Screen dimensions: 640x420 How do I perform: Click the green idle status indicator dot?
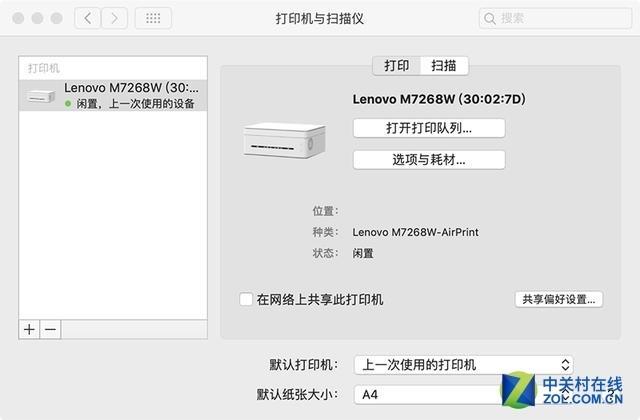[x=68, y=104]
